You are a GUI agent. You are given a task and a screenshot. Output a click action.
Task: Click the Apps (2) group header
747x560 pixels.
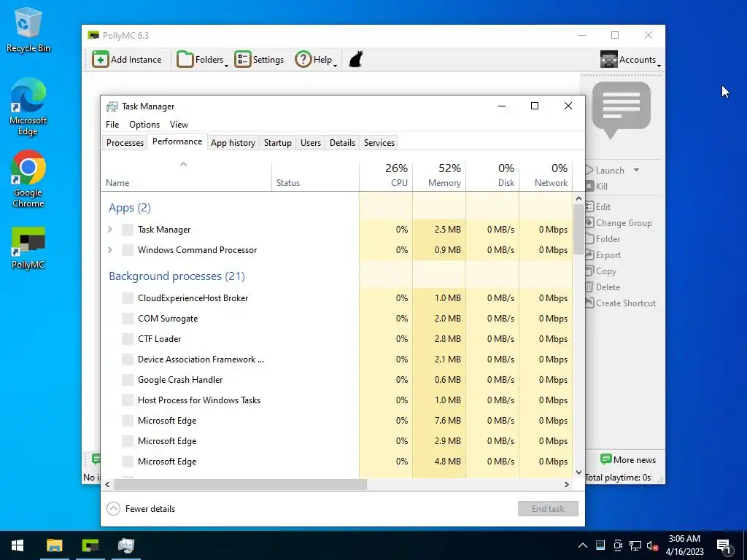tap(130, 208)
